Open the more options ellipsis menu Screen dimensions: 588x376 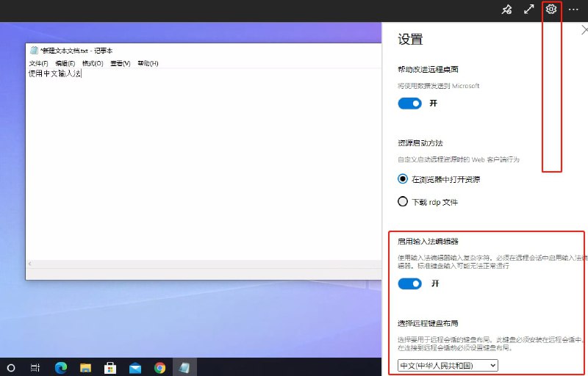[573, 10]
